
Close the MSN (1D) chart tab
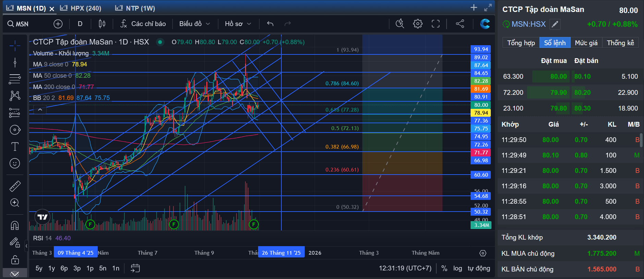pos(52,9)
